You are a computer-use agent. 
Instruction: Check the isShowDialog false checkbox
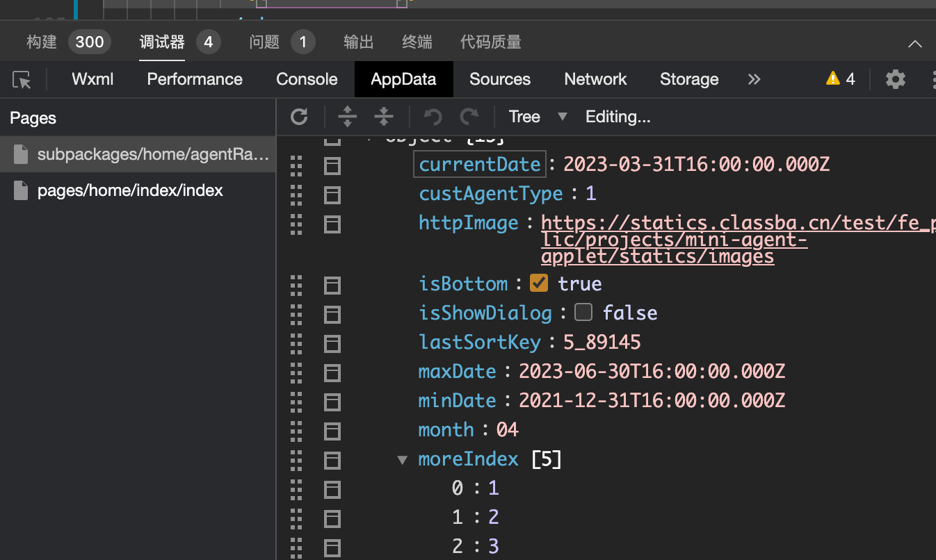click(x=583, y=313)
